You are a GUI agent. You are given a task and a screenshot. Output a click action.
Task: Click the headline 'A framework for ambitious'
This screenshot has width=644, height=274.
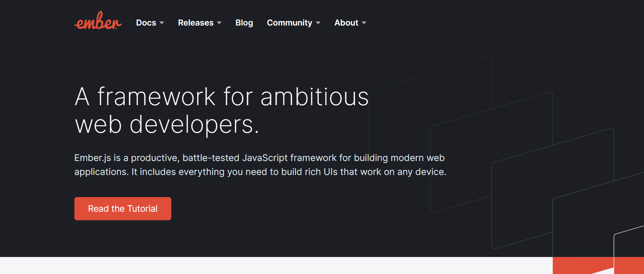[222, 97]
